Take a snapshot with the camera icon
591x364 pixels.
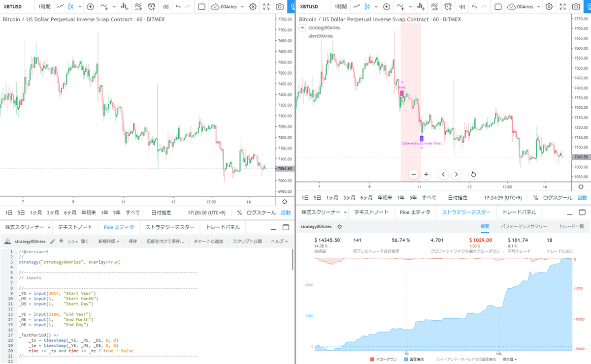tap(279, 6)
